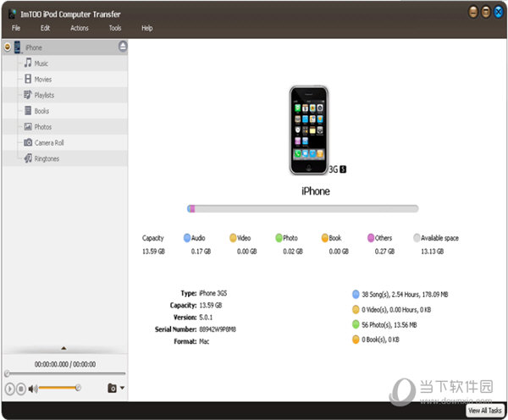Viewport: 508px width, 420px height.
Task: Select the Playlists icon
Action: tap(28, 95)
